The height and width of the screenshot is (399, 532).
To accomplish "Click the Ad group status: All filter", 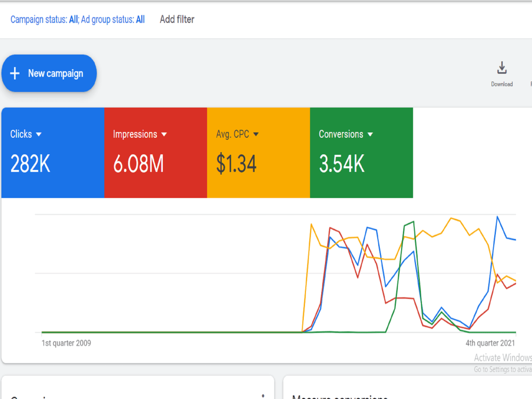I will click(113, 20).
